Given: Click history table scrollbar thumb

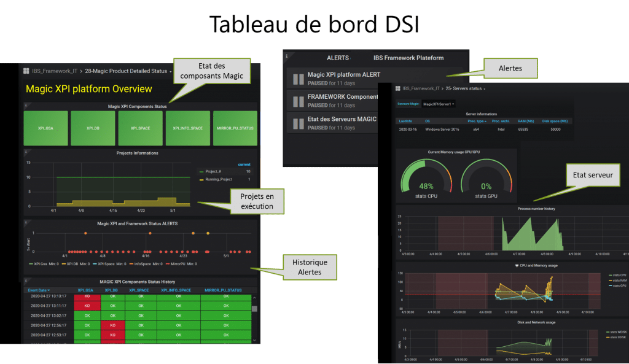Looking at the screenshot, I should (254, 309).
